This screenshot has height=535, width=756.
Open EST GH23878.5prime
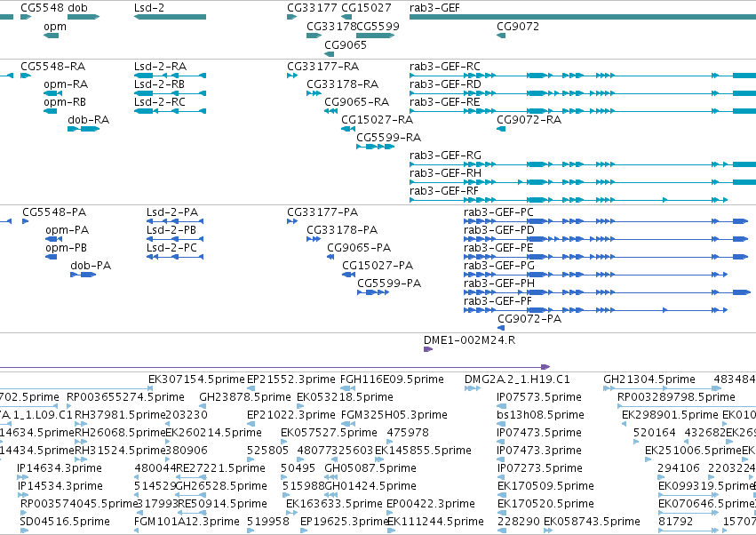[245, 397]
